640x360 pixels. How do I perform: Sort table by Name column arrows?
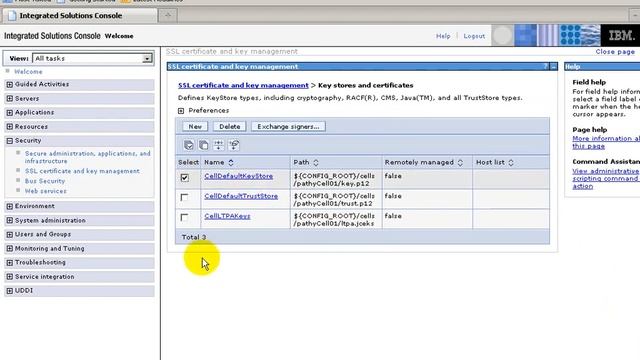pos(231,162)
